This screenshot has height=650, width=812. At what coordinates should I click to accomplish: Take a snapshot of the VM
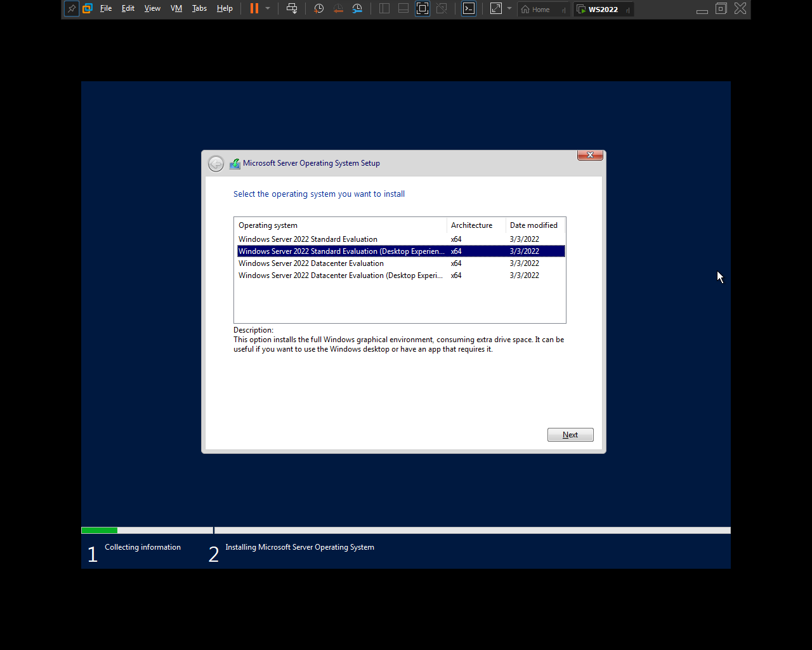coord(319,9)
